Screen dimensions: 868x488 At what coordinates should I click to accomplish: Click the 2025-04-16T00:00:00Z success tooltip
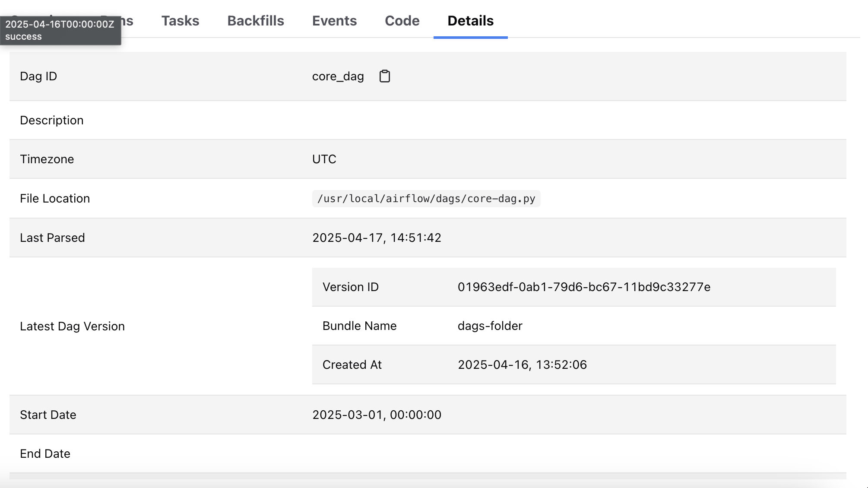pyautogui.click(x=60, y=30)
